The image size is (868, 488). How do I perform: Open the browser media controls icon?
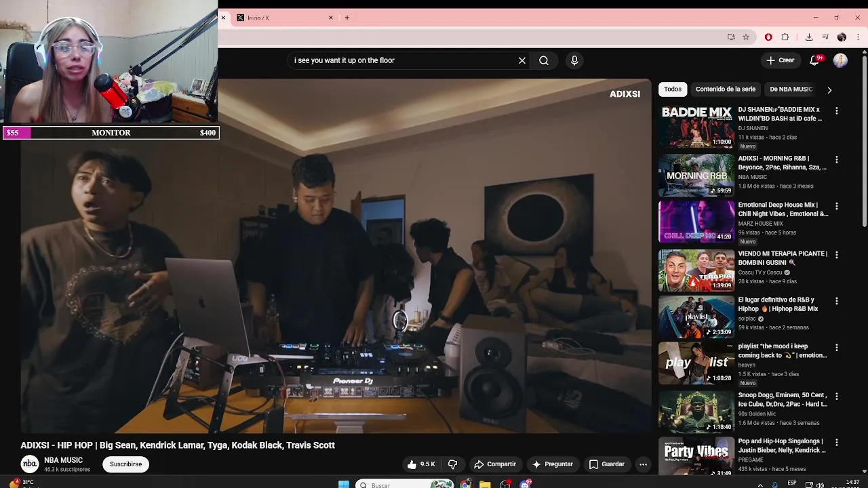pyautogui.click(x=825, y=37)
